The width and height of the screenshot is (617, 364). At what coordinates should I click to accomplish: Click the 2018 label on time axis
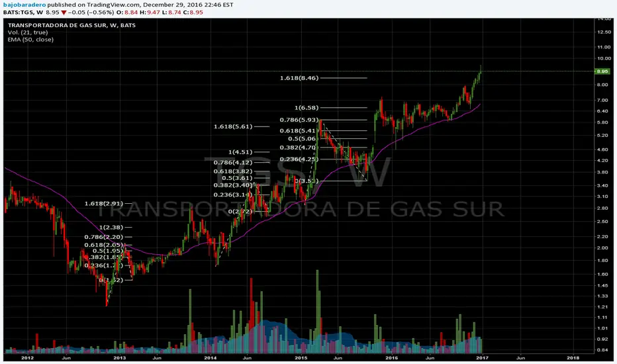(573, 357)
